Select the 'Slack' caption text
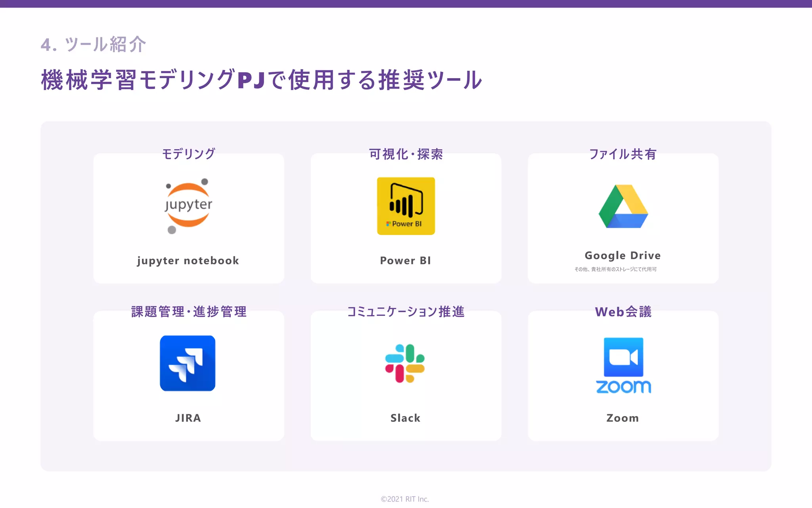This screenshot has width=812, height=508. point(405,418)
